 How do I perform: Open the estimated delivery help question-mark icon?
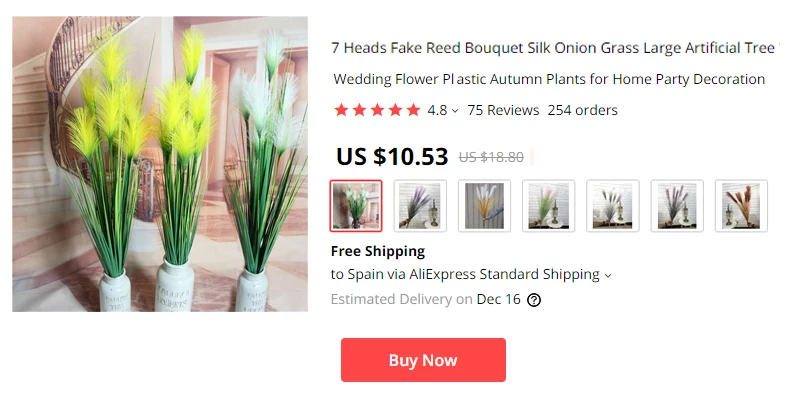coord(534,300)
